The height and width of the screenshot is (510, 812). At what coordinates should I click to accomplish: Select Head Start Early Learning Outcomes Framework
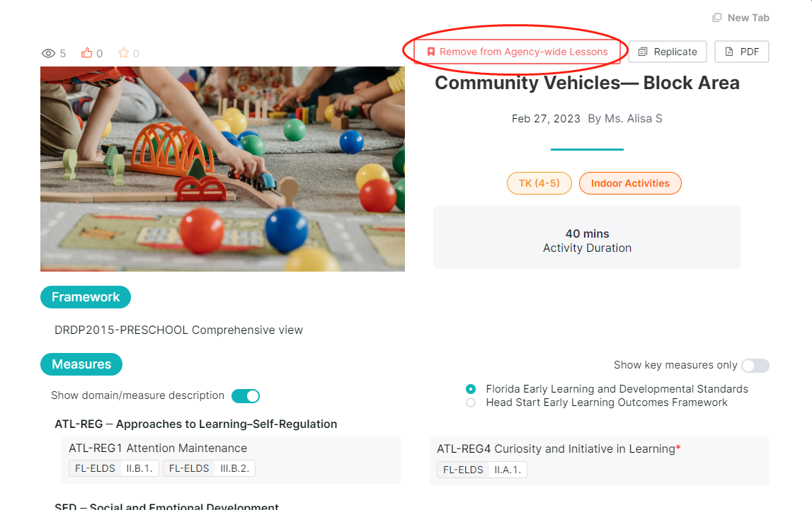click(x=471, y=402)
